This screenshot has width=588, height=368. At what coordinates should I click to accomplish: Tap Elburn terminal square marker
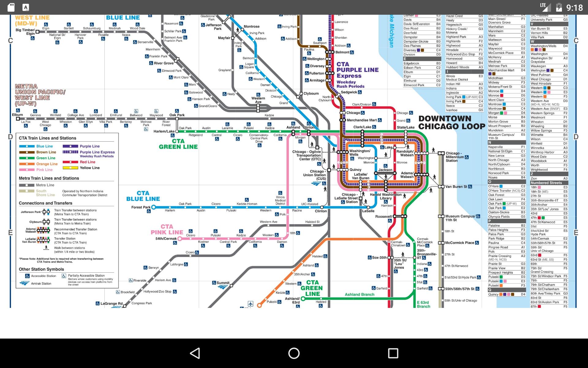click(x=18, y=119)
